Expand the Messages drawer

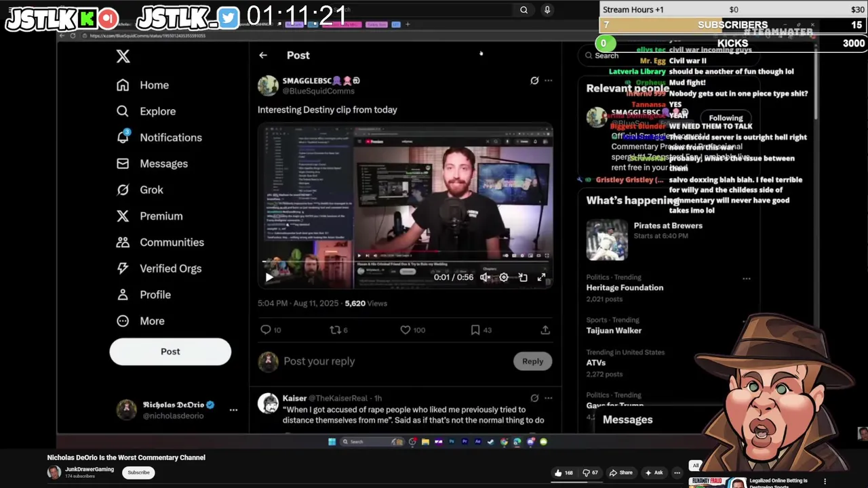[x=628, y=420]
